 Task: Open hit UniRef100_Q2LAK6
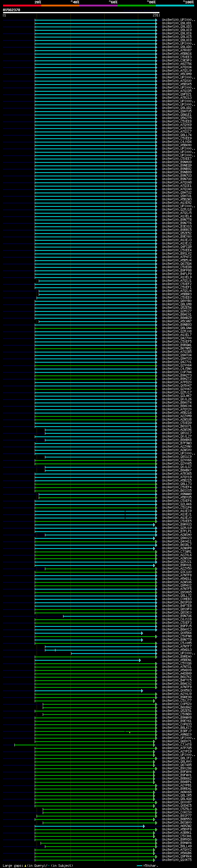(177, 504)
